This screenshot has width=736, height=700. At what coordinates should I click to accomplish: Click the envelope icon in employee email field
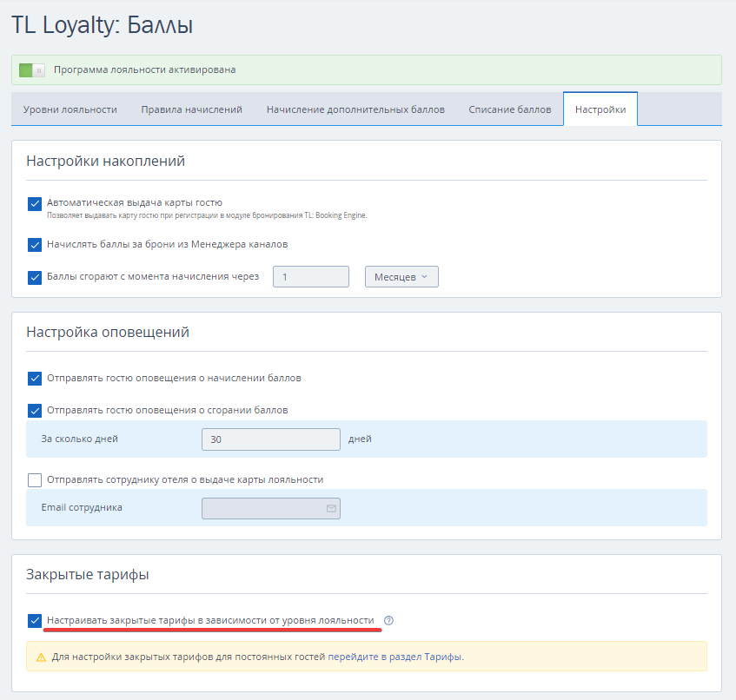pyautogui.click(x=331, y=509)
